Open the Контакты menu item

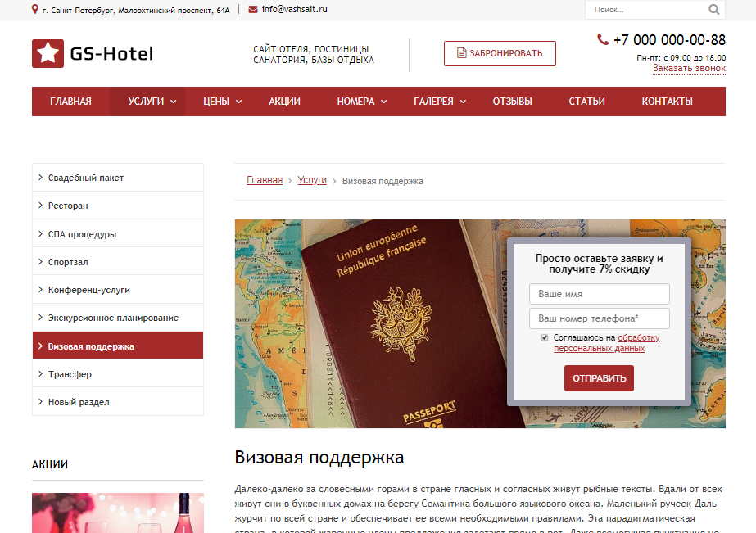point(667,102)
